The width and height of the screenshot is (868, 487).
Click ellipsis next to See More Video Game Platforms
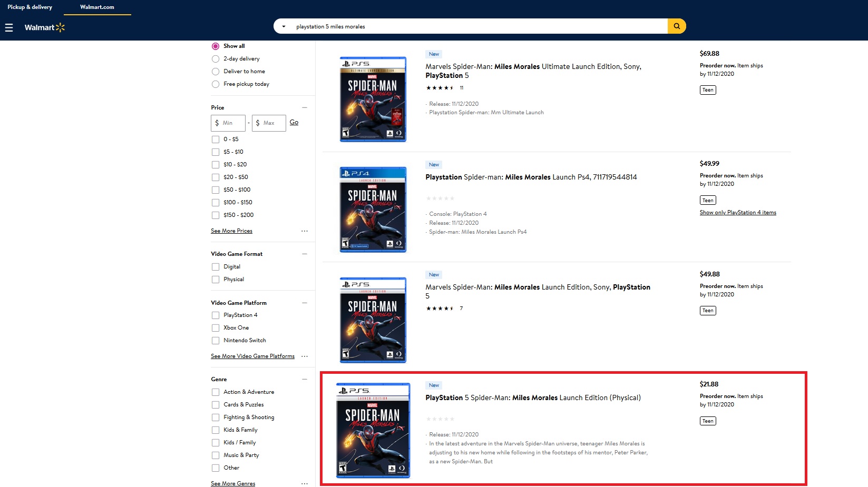pyautogui.click(x=305, y=356)
